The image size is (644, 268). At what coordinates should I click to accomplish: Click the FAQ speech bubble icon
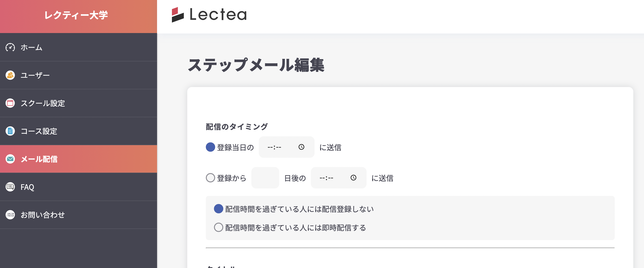click(x=10, y=187)
